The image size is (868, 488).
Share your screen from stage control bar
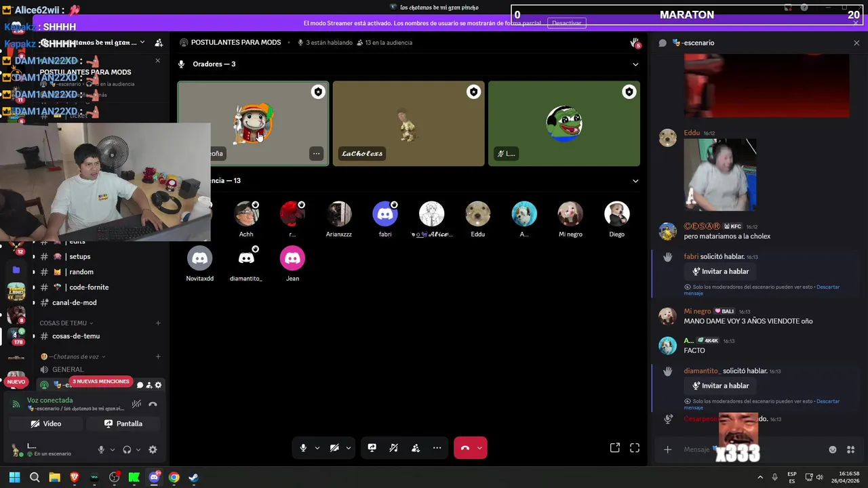pyautogui.click(x=372, y=448)
